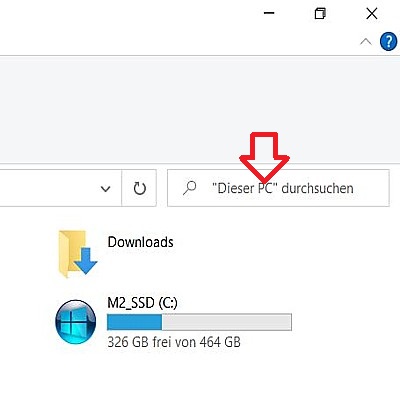Refresh the current folder view

coord(139,188)
